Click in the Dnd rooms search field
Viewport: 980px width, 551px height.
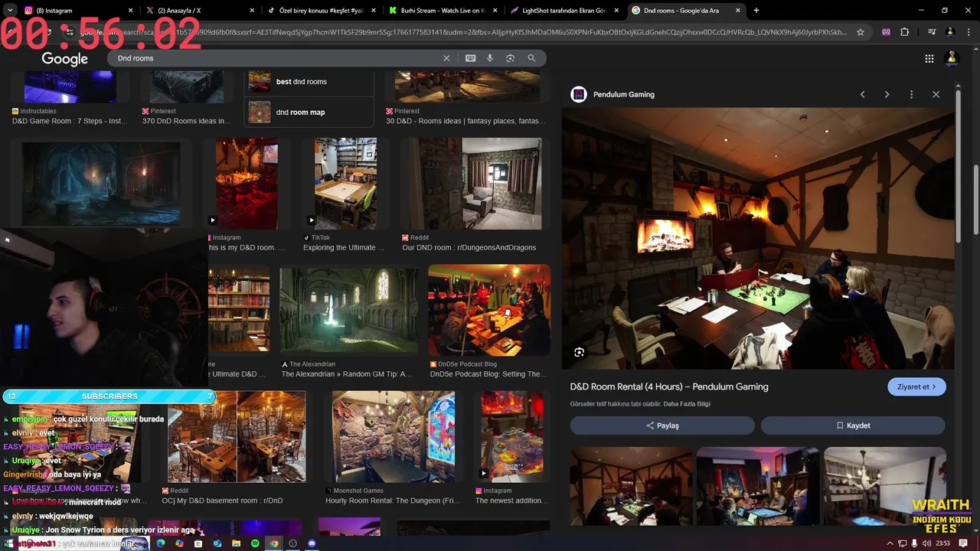click(x=276, y=58)
